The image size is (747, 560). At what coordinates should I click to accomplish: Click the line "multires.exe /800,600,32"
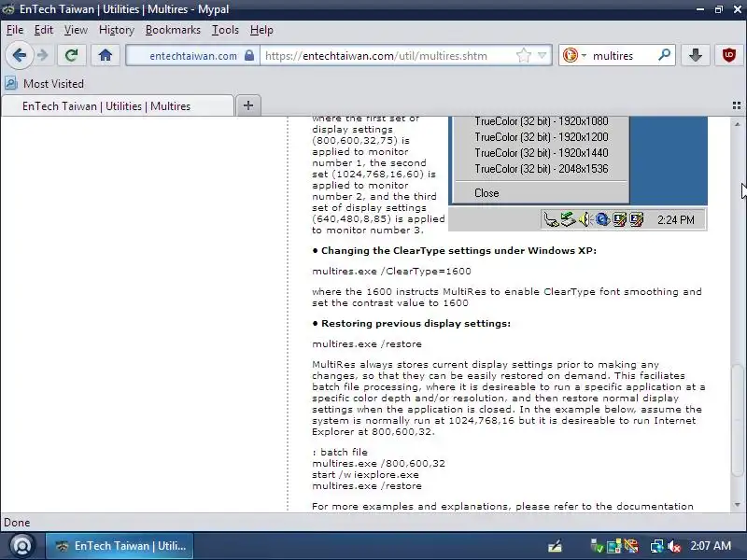(378, 463)
